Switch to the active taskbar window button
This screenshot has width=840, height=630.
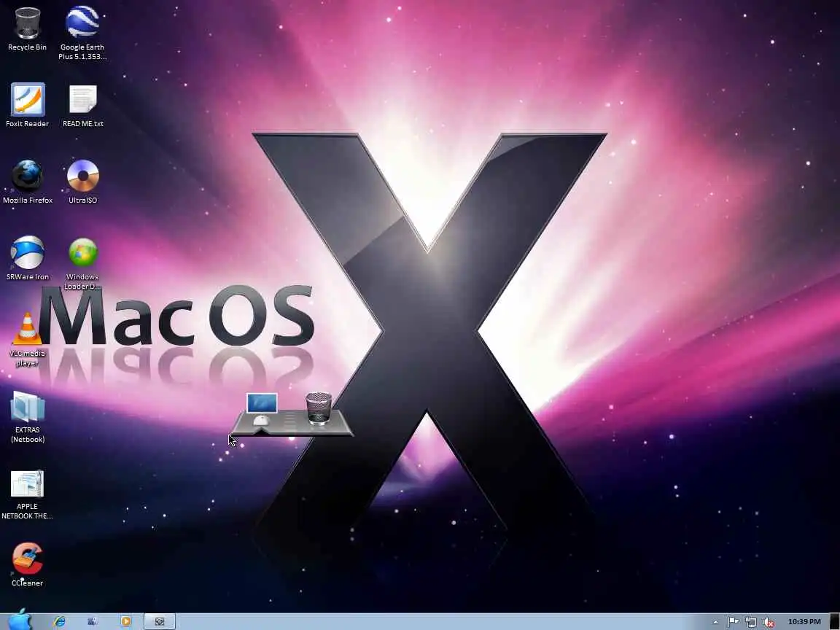(160, 621)
